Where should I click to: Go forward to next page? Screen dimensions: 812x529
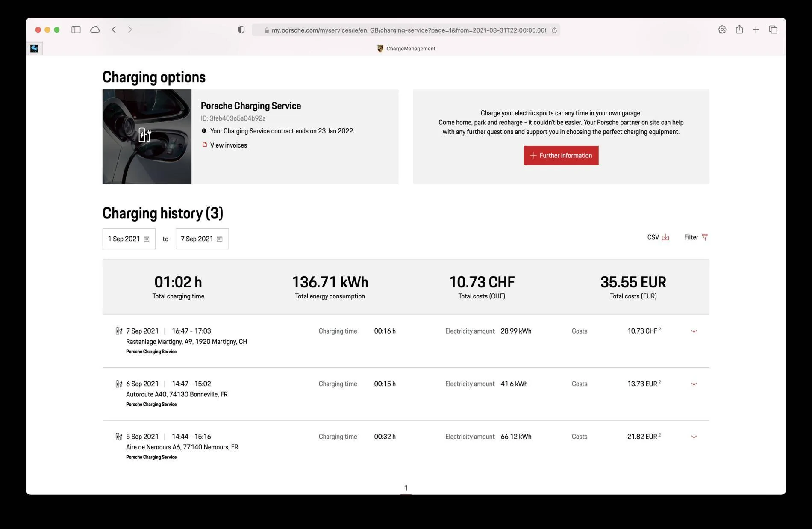[x=130, y=30]
